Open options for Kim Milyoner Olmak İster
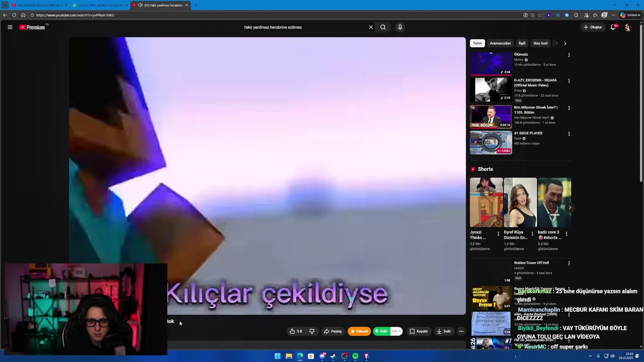644x362 pixels. point(569,108)
